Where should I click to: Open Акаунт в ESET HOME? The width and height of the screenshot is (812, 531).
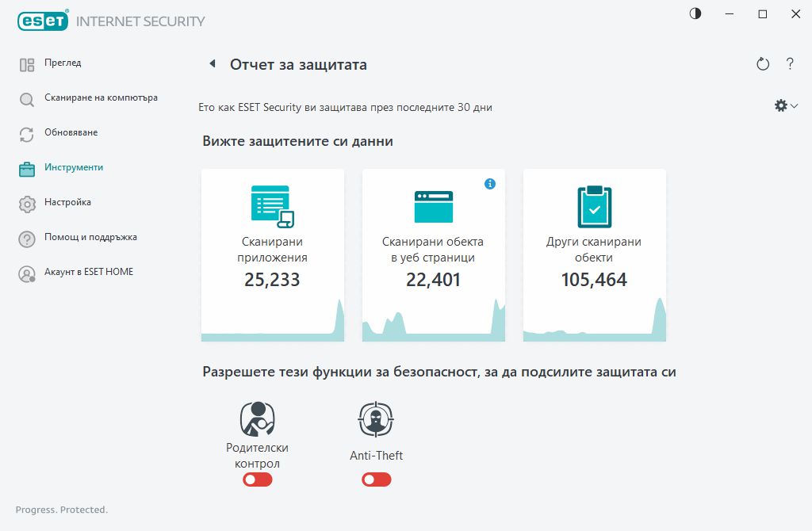click(89, 273)
